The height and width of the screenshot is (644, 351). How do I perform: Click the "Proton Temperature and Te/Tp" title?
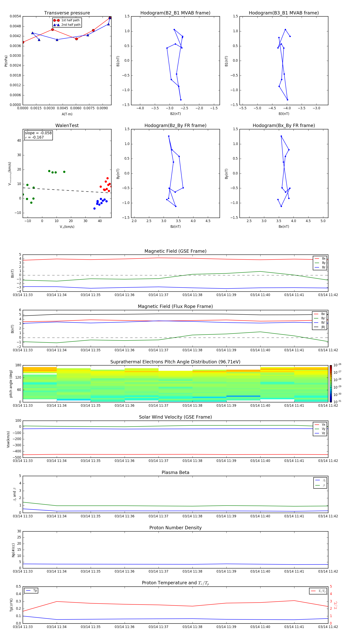[175, 583]
